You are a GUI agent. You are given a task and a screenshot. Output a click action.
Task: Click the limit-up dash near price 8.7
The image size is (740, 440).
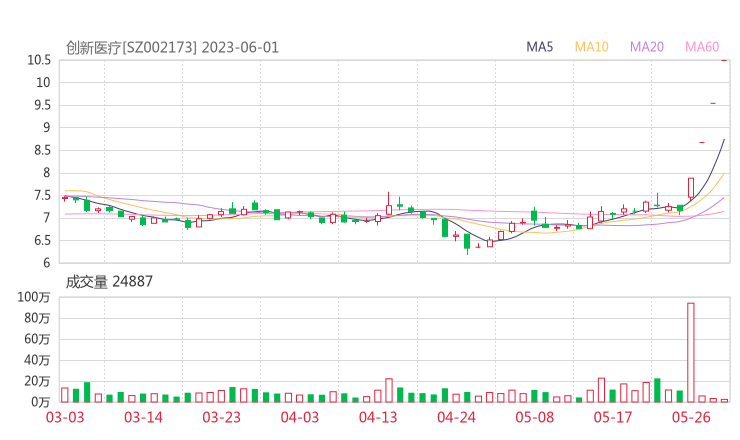coord(702,142)
